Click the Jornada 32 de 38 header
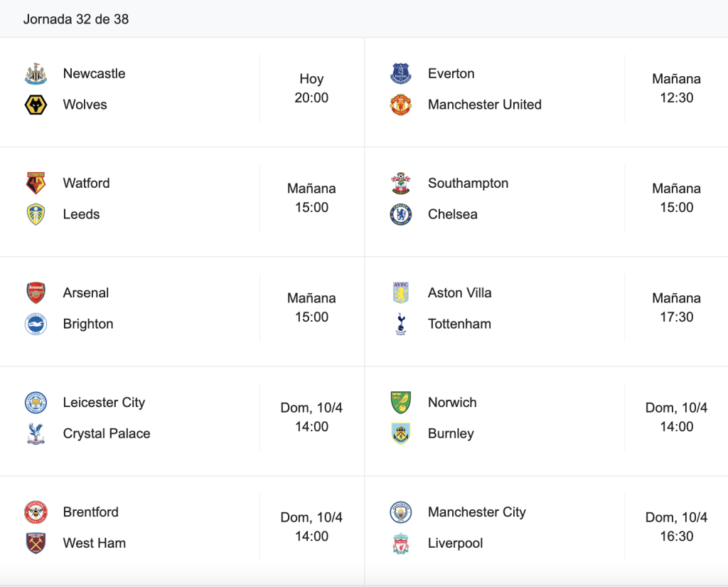This screenshot has height=587, width=728. [x=76, y=19]
